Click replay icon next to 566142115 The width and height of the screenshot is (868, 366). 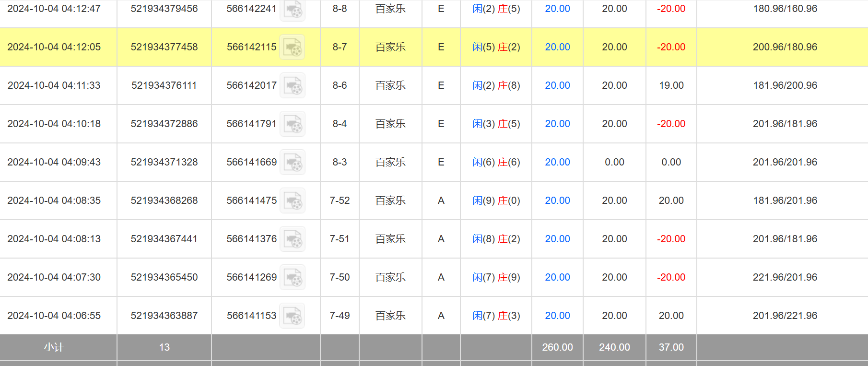293,47
